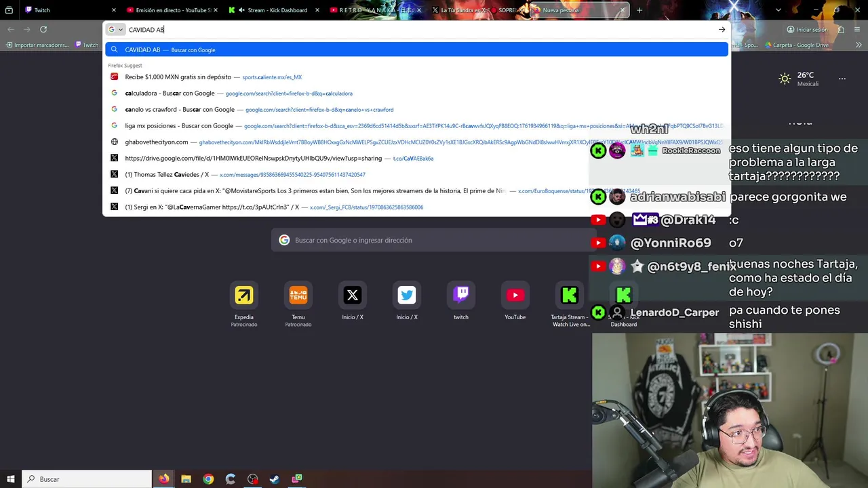Open 'Importar marcadores' bookmark toolbar item

pos(37,45)
